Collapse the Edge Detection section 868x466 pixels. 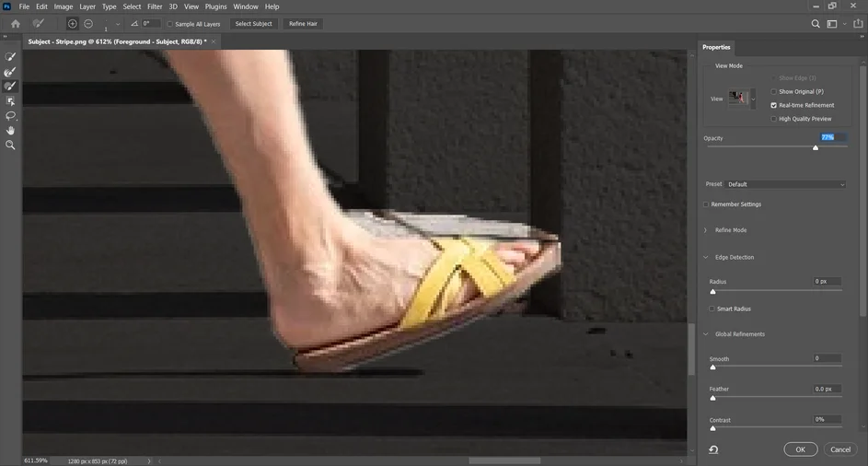(706, 257)
